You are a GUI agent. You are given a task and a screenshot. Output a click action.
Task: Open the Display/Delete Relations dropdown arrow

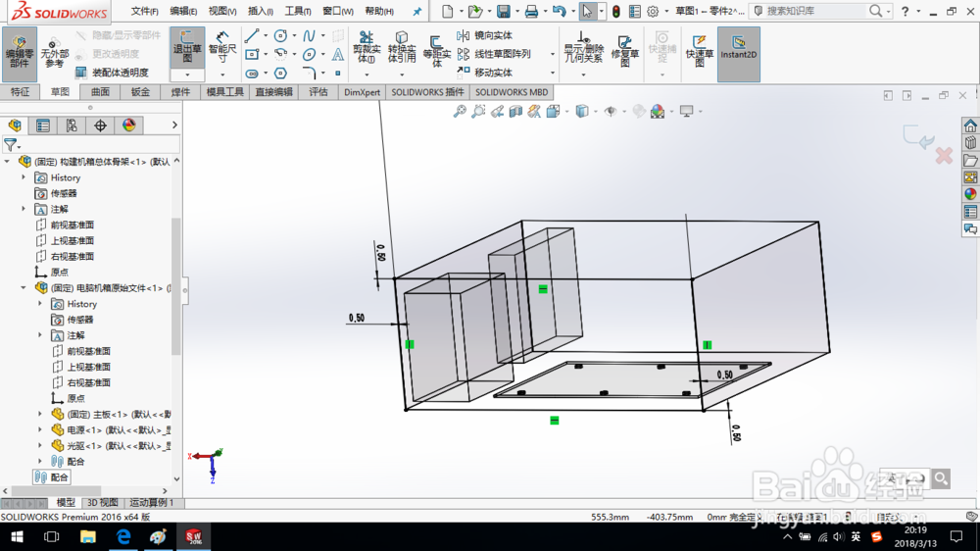tap(583, 75)
